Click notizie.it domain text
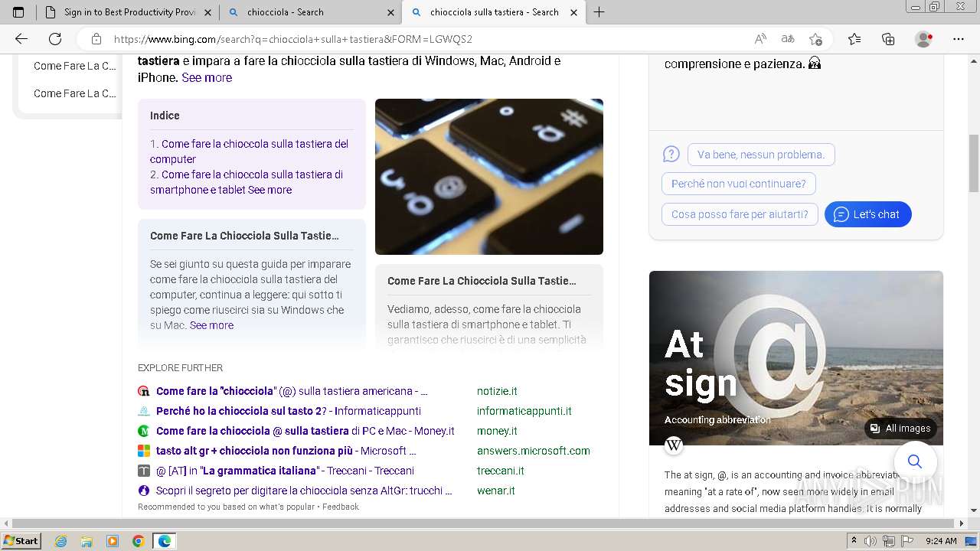 (x=497, y=391)
